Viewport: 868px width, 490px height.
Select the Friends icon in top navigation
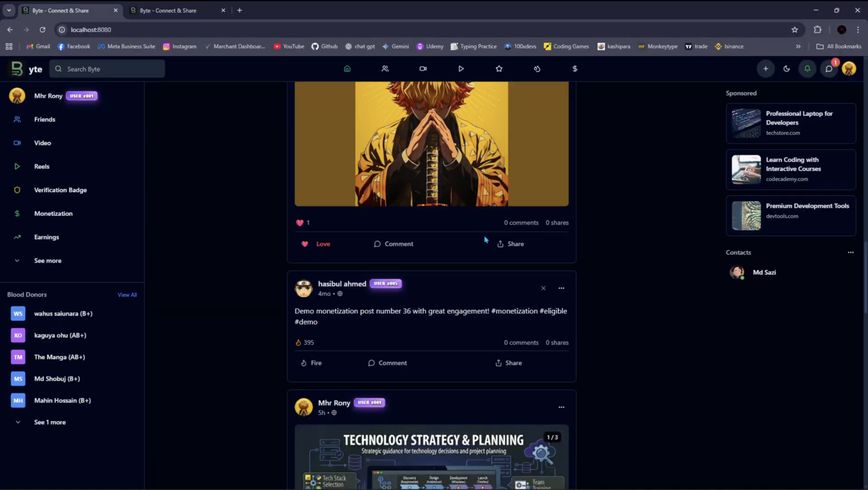[385, 68]
